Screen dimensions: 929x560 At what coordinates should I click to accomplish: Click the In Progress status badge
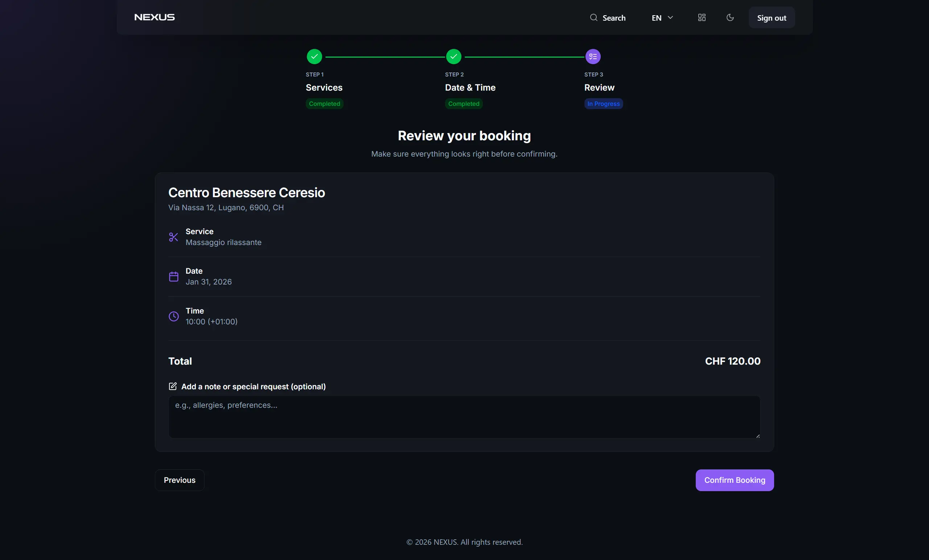coord(603,104)
